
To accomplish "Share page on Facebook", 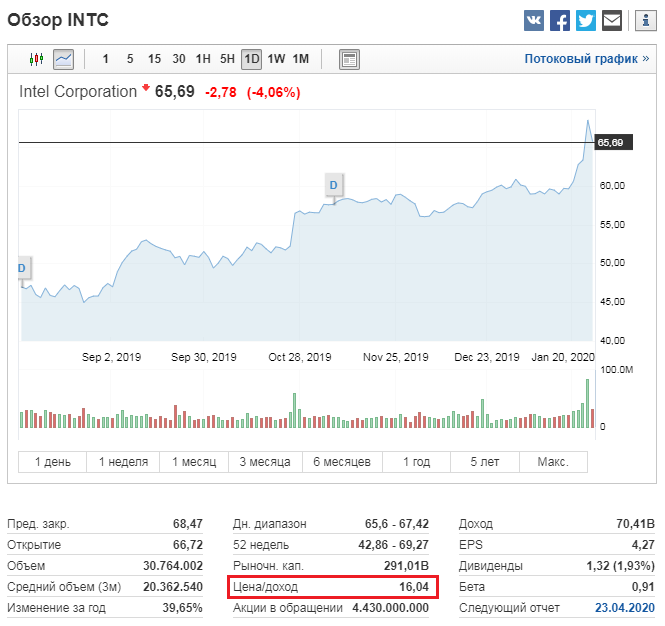I will pyautogui.click(x=560, y=20).
